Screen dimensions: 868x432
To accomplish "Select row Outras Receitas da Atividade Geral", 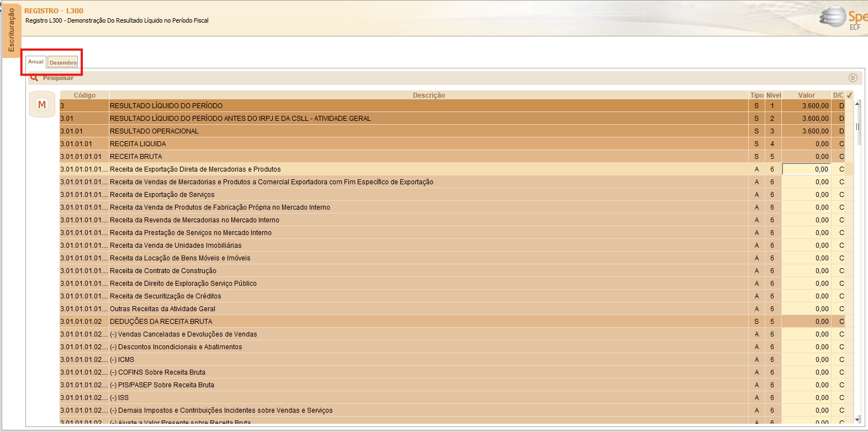I will 456,308.
